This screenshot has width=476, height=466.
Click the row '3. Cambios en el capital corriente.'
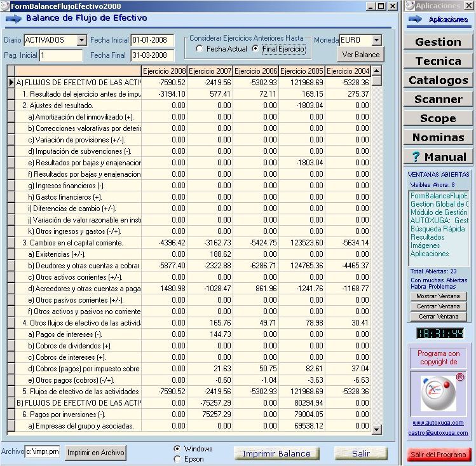(193, 243)
